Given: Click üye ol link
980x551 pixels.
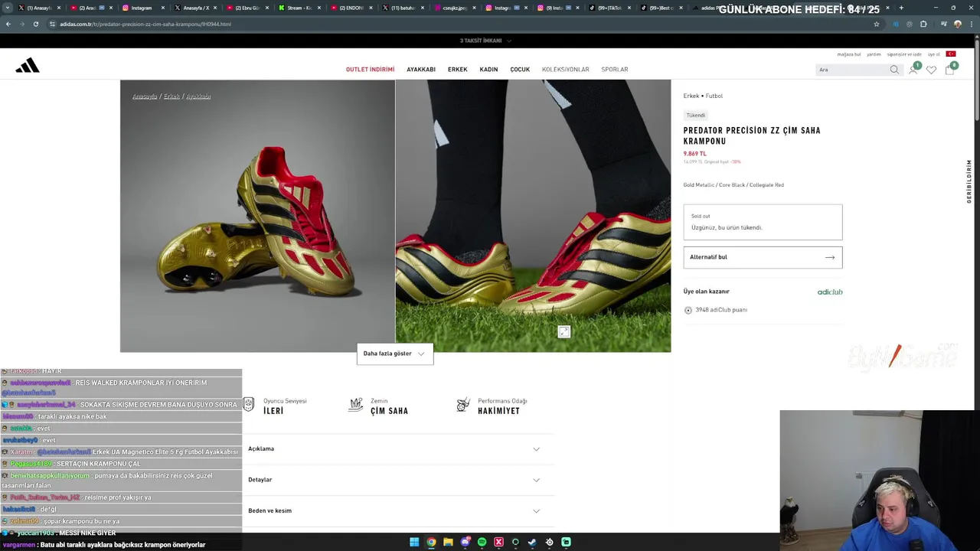Looking at the screenshot, I should (934, 54).
